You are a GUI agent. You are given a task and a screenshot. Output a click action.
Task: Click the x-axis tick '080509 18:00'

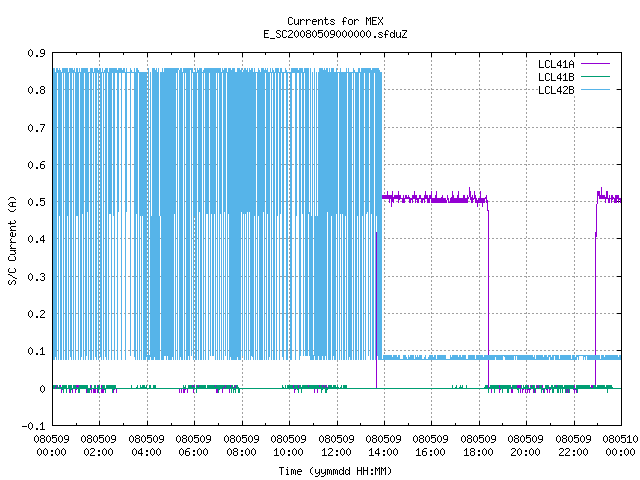click(x=478, y=445)
